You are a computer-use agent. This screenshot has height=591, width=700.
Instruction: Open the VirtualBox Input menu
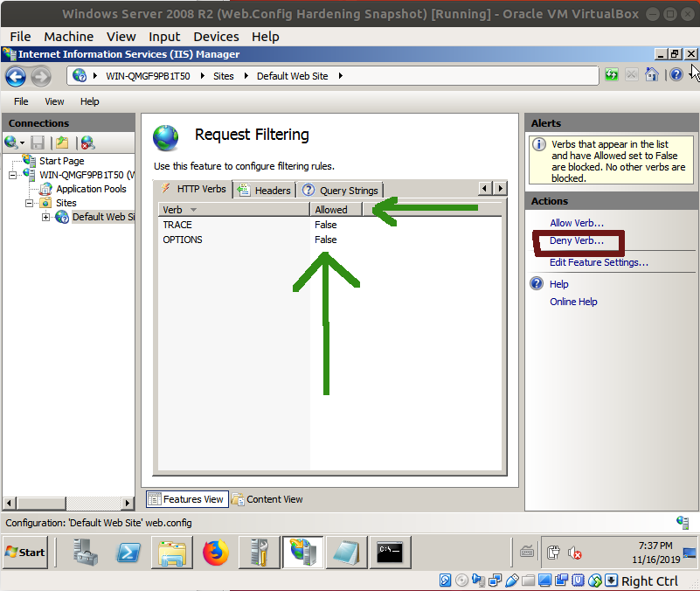pos(164,37)
